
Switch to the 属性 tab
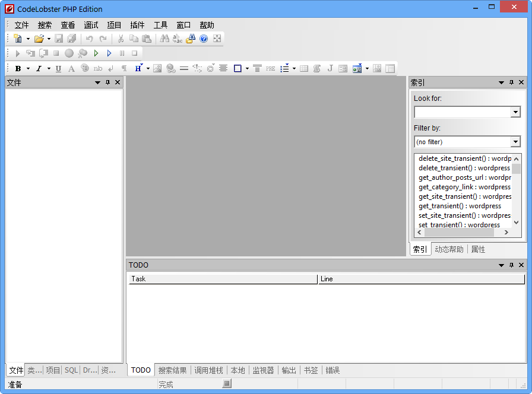click(x=478, y=249)
